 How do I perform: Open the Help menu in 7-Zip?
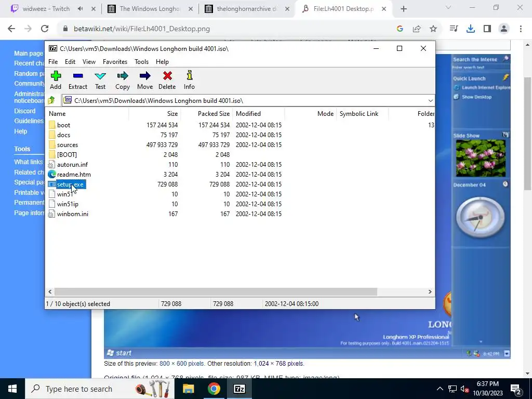click(162, 62)
